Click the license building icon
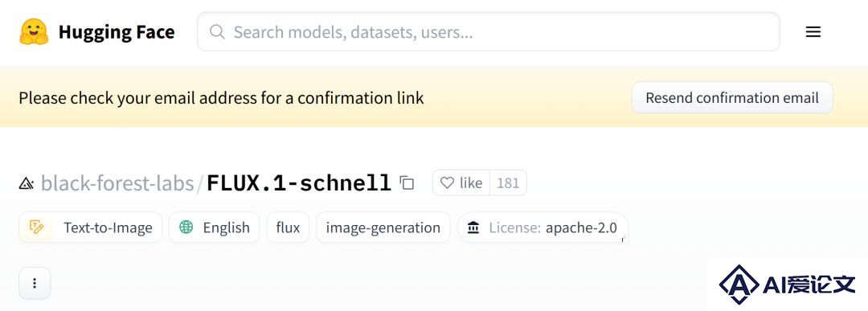This screenshot has width=868, height=311. (473, 227)
